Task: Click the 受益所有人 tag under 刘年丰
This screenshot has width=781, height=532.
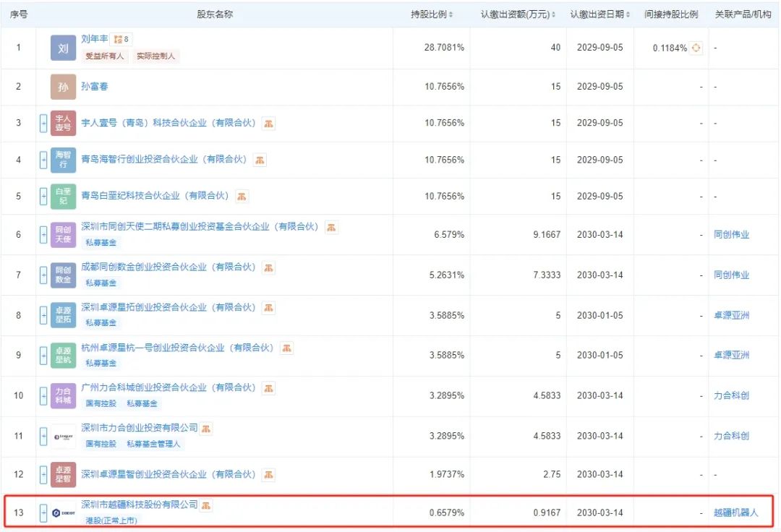Action: pos(105,56)
